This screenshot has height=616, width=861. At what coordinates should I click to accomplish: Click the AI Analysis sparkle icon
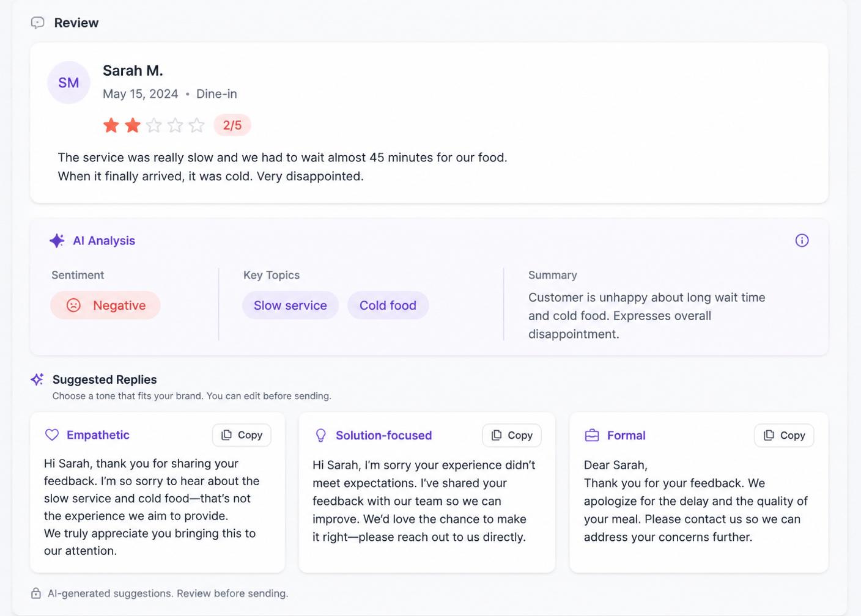[57, 241]
